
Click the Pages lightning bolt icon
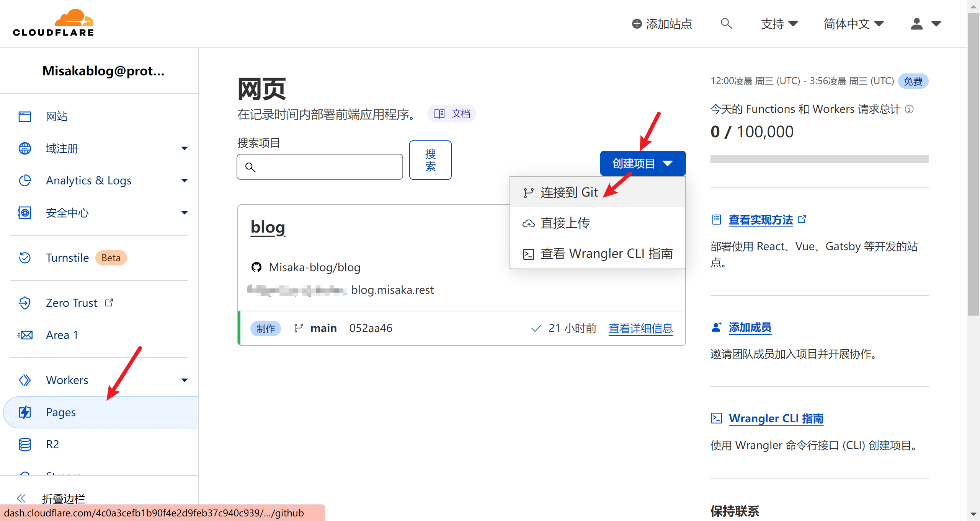[x=25, y=412]
